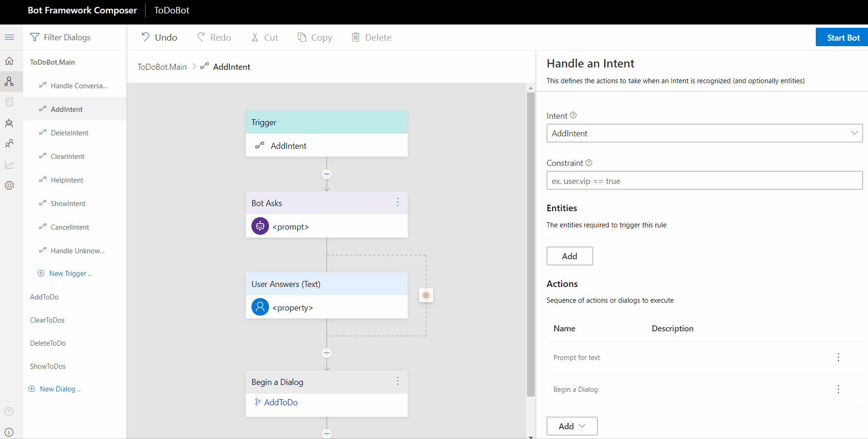
Task: Go to the Home page icon
Action: point(9,61)
